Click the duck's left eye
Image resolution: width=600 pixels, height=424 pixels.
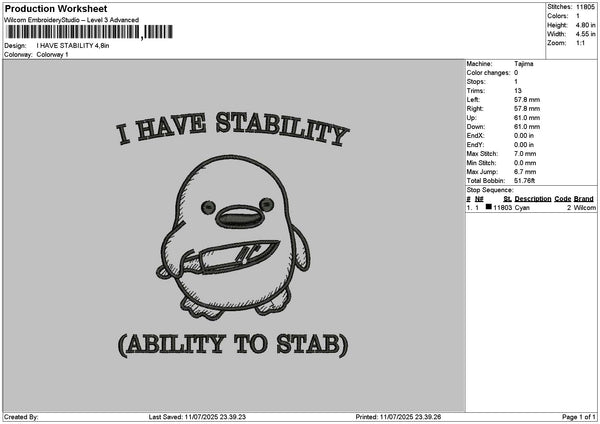coord(208,207)
